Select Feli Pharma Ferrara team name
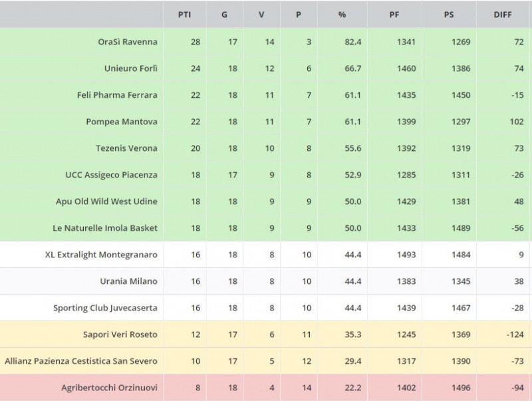532x401 pixels. [x=117, y=95]
